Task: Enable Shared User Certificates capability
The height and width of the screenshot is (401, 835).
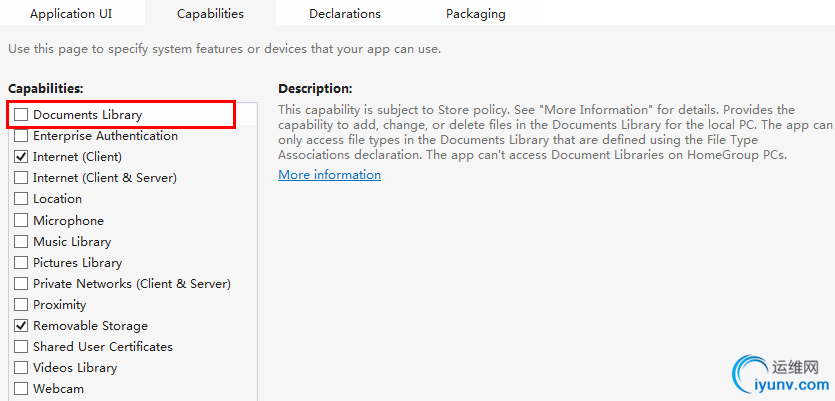Action: pyautogui.click(x=21, y=347)
